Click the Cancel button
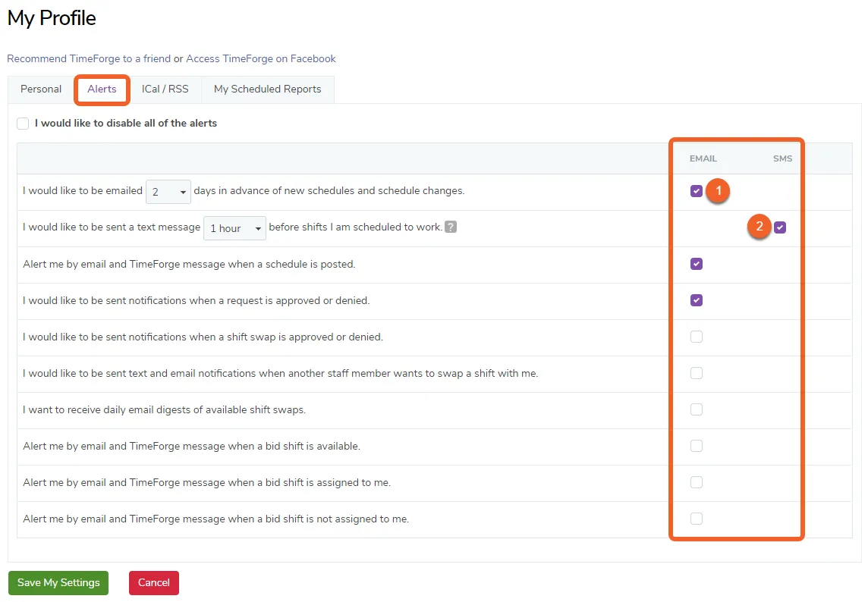Image resolution: width=868 pixels, height=602 pixels. [154, 582]
